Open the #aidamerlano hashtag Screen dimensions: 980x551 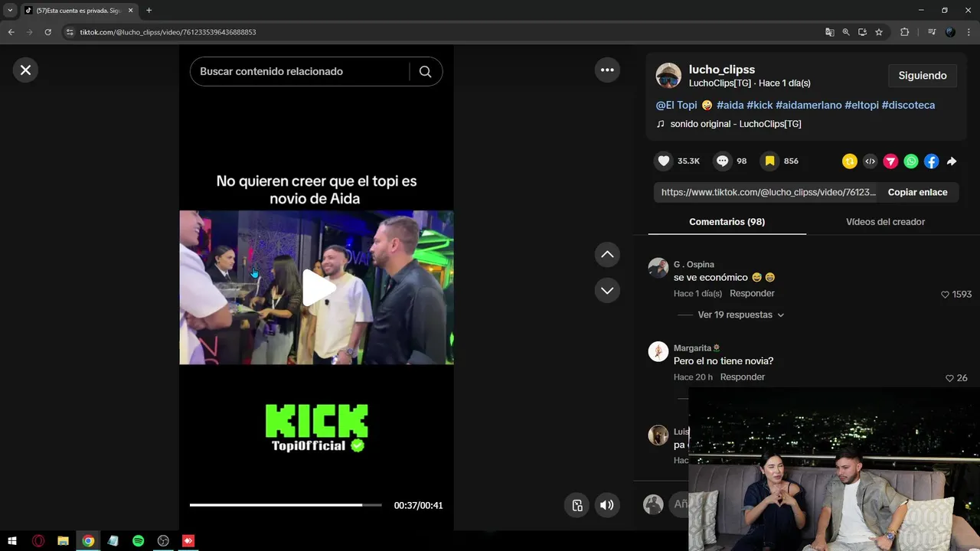click(x=808, y=105)
